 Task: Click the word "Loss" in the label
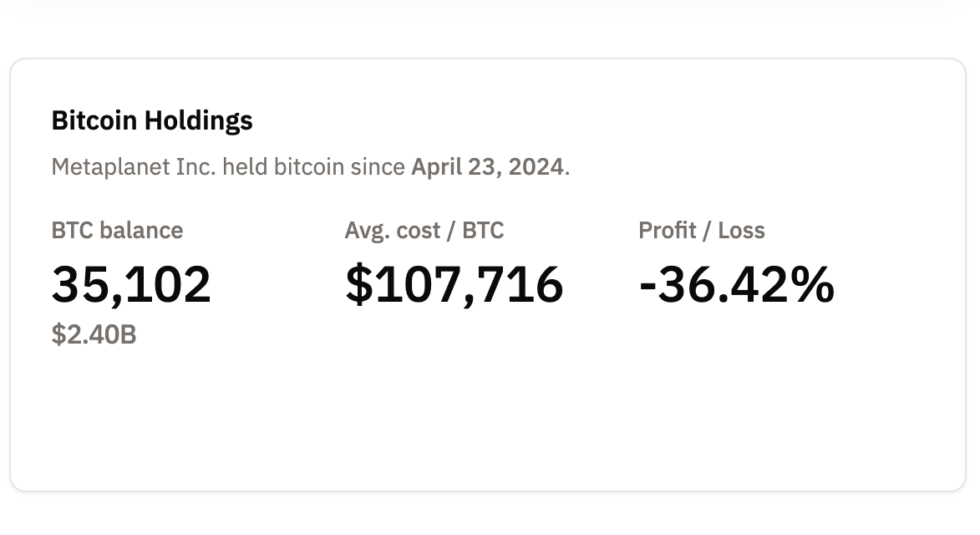(740, 230)
